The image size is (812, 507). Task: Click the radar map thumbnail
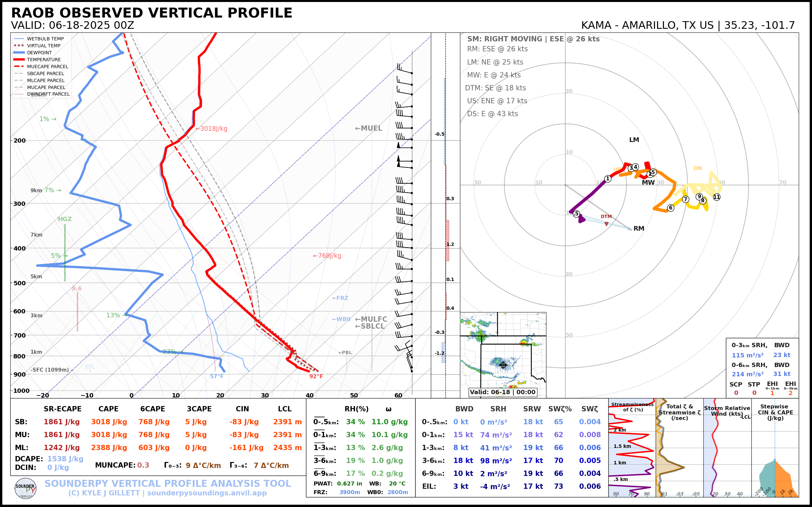[x=503, y=352]
